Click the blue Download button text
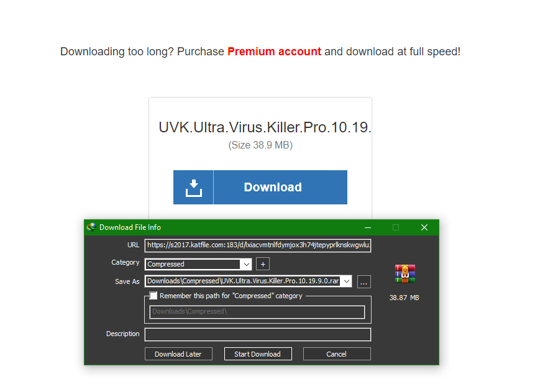This screenshot has width=553, height=392. (x=273, y=187)
